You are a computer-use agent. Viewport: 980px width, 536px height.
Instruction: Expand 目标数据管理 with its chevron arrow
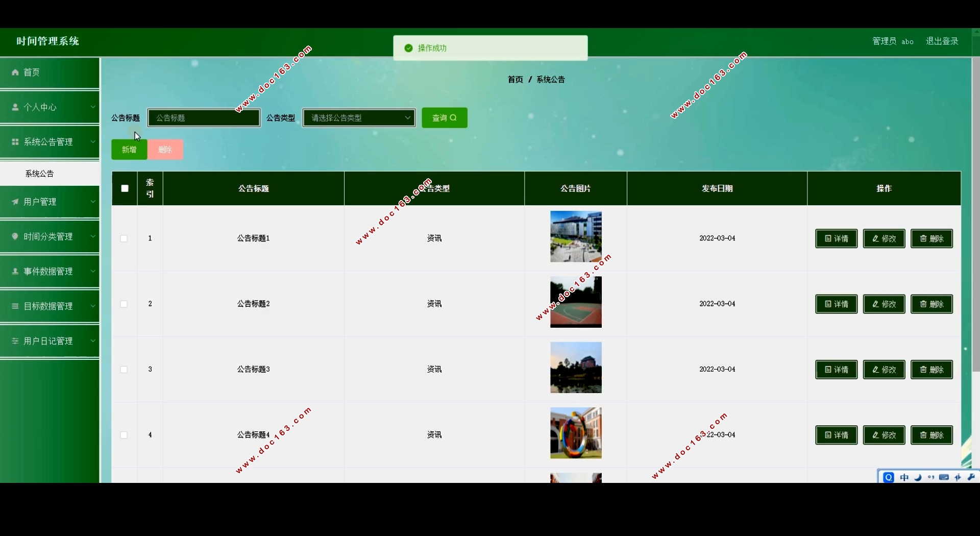[93, 306]
